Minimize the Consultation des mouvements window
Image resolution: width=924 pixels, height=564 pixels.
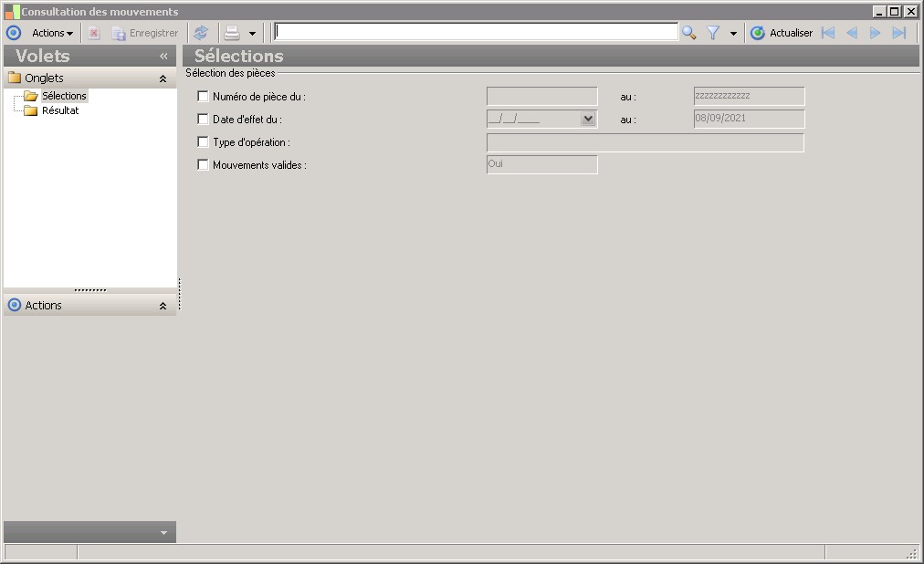pyautogui.click(x=879, y=11)
